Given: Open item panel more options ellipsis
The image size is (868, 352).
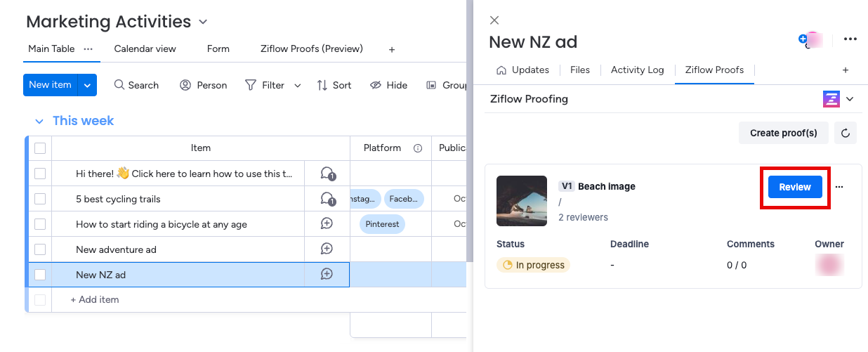Looking at the screenshot, I should click(x=850, y=39).
